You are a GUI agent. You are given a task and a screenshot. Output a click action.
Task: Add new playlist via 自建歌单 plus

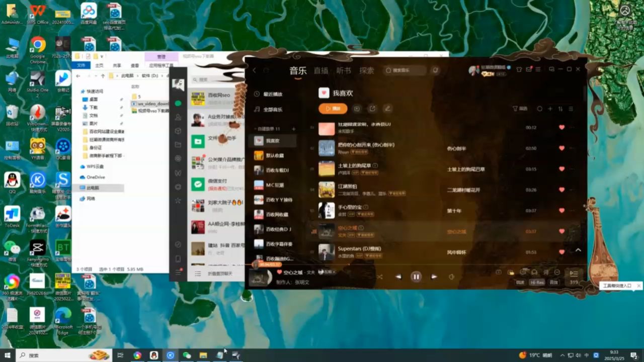pos(294,129)
